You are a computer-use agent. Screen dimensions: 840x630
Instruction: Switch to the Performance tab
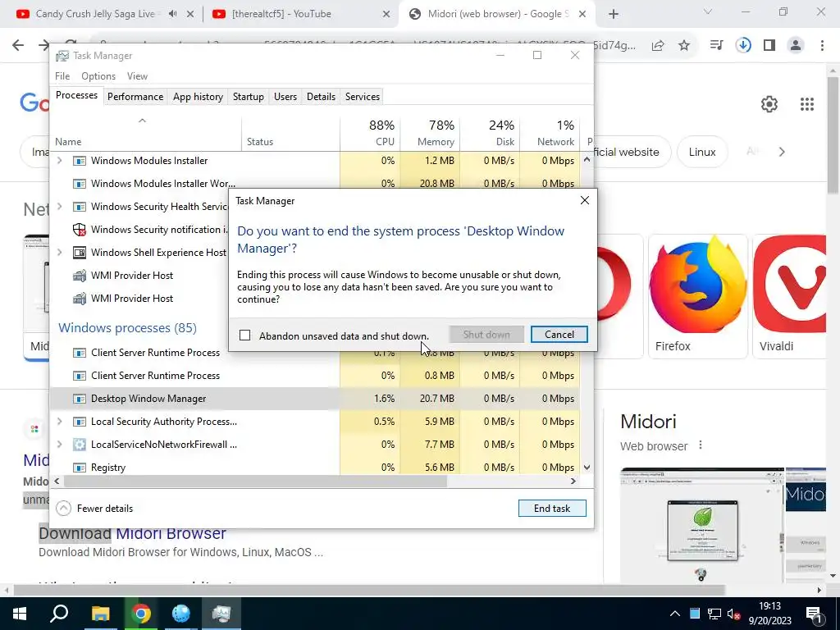tap(135, 97)
